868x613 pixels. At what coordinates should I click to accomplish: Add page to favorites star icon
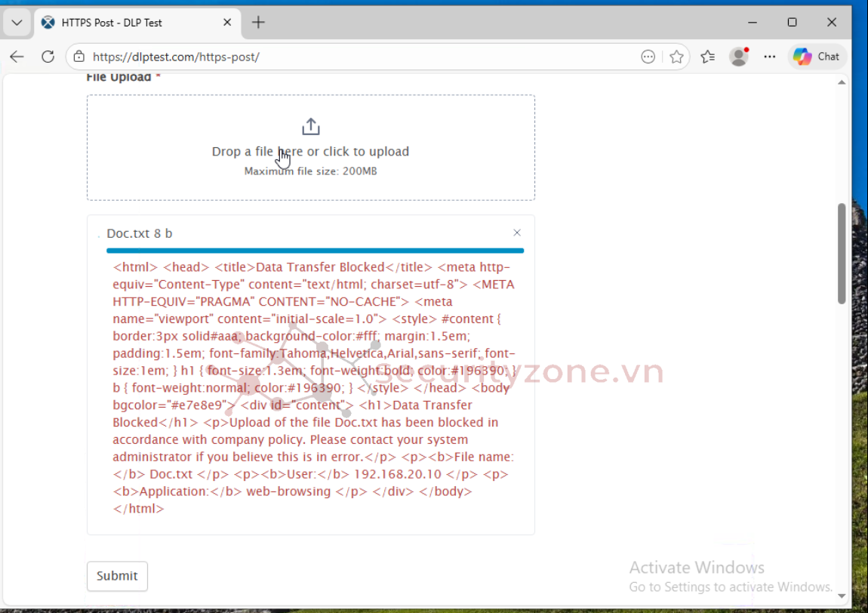point(676,57)
